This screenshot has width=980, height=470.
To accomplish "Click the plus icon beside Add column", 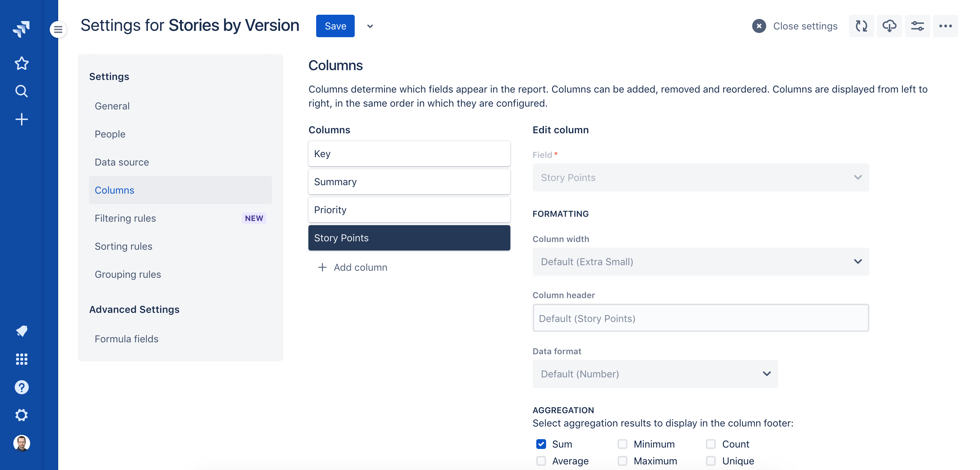I will click(322, 267).
